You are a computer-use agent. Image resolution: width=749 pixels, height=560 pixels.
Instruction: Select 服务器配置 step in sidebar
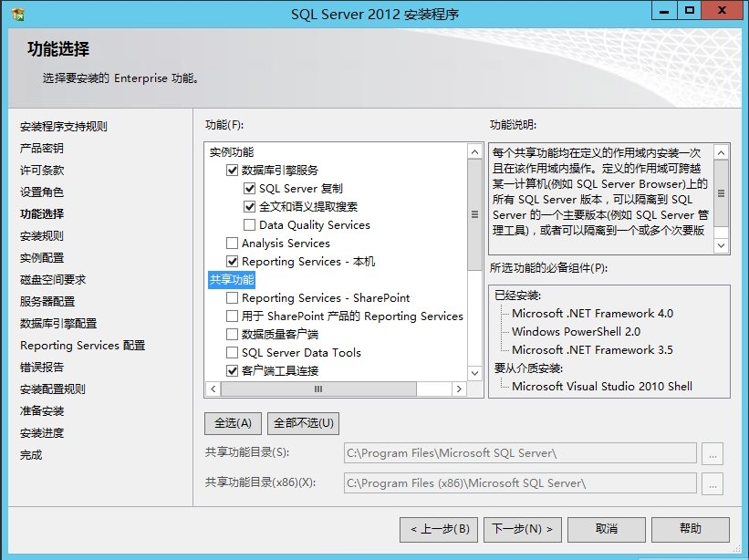pos(47,302)
